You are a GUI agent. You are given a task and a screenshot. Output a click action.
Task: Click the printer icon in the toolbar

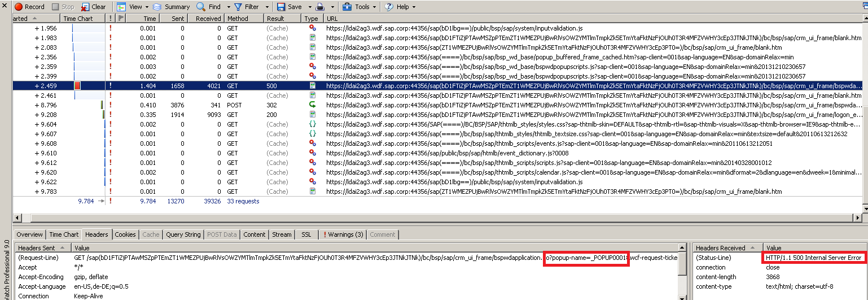click(319, 7)
